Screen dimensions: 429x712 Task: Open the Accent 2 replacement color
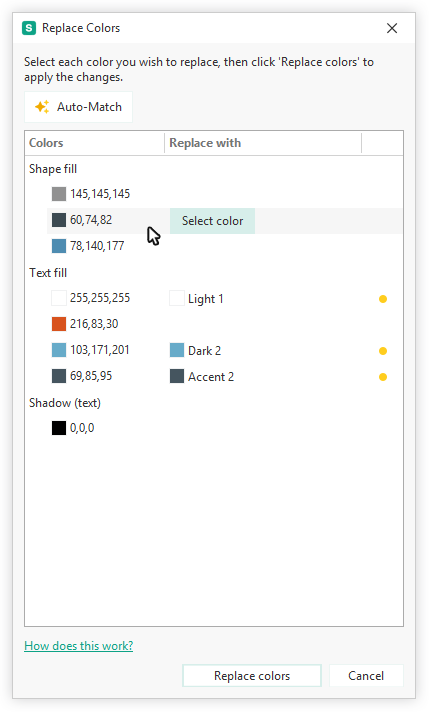point(202,376)
